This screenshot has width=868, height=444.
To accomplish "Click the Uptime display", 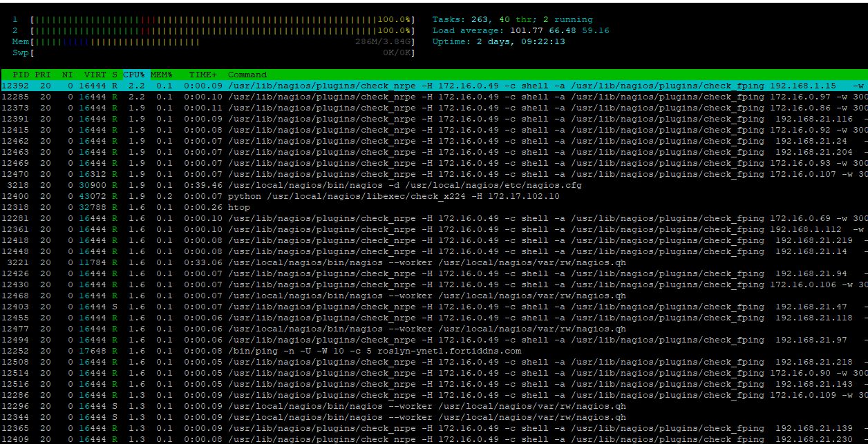I will click(x=498, y=42).
